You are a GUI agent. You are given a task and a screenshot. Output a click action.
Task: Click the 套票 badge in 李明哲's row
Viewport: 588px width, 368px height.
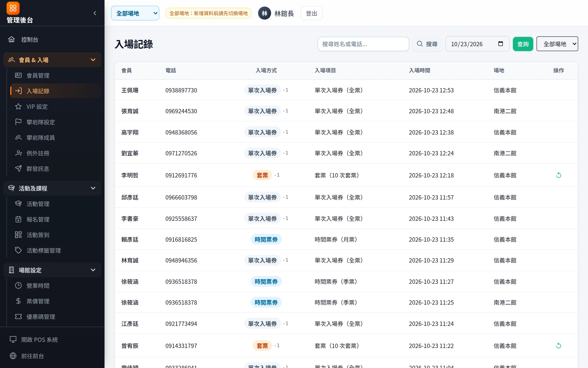(262, 175)
